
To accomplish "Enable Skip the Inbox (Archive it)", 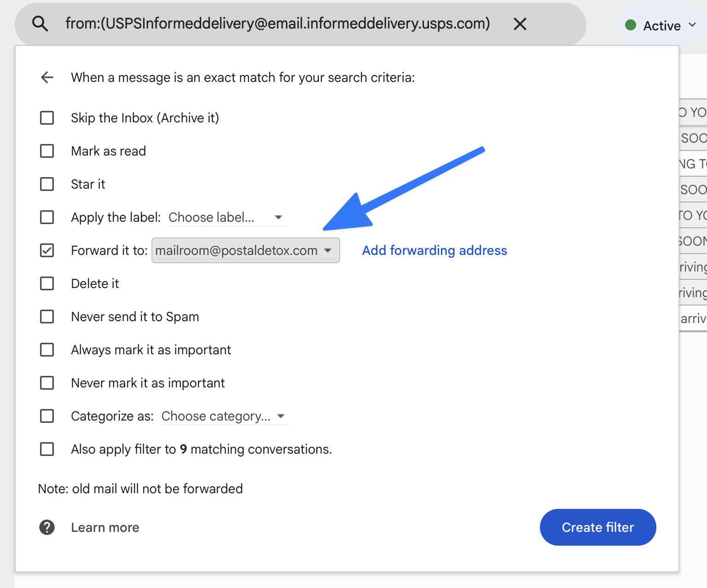I will [46, 118].
